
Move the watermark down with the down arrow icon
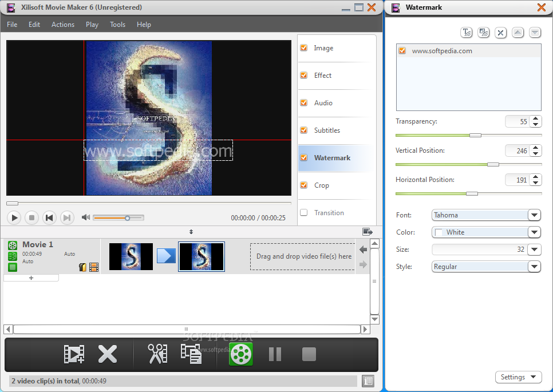pyautogui.click(x=535, y=33)
